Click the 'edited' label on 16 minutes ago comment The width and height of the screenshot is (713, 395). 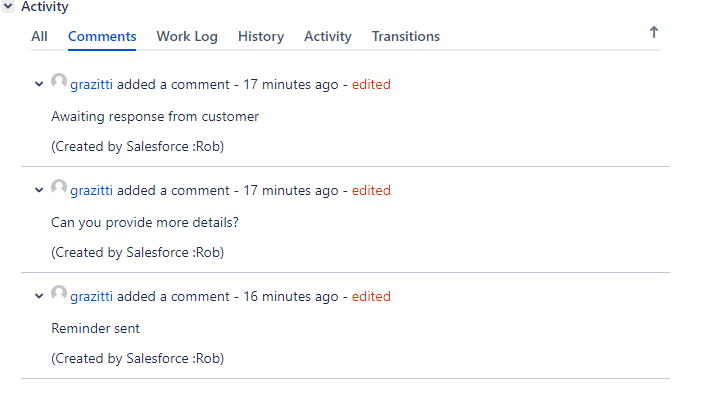(371, 296)
